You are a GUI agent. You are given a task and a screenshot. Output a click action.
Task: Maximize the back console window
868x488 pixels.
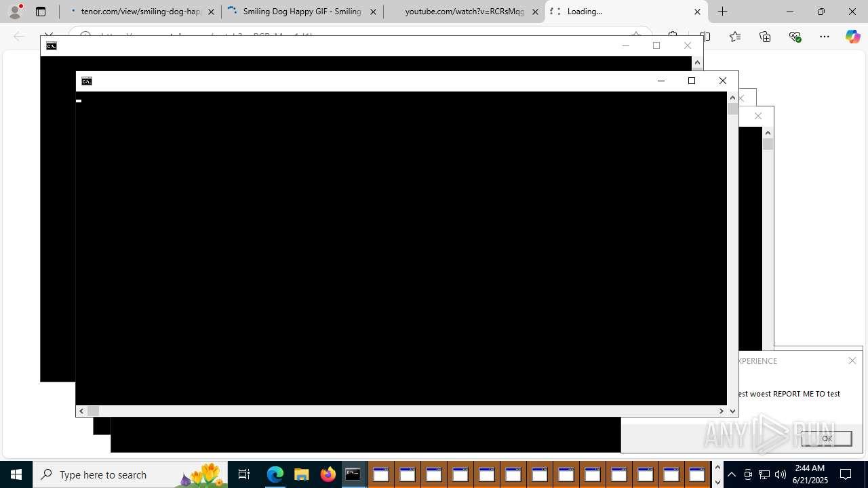coord(656,45)
